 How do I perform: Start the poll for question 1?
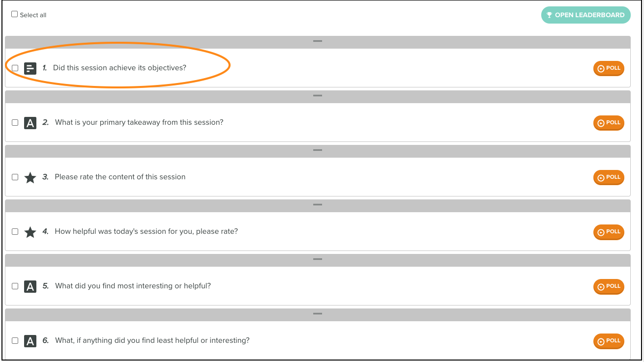[609, 68]
